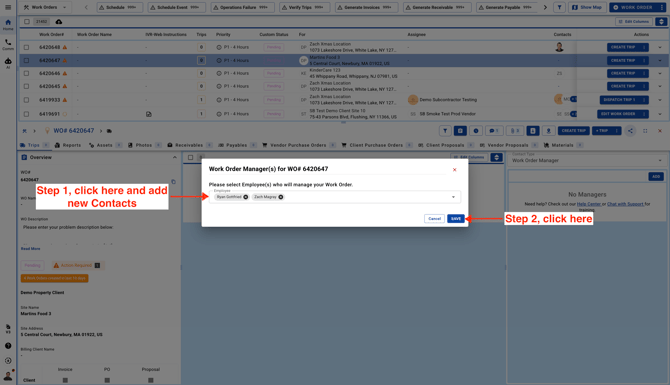Switch to the Photos tab
This screenshot has height=385, width=670.
click(x=144, y=145)
